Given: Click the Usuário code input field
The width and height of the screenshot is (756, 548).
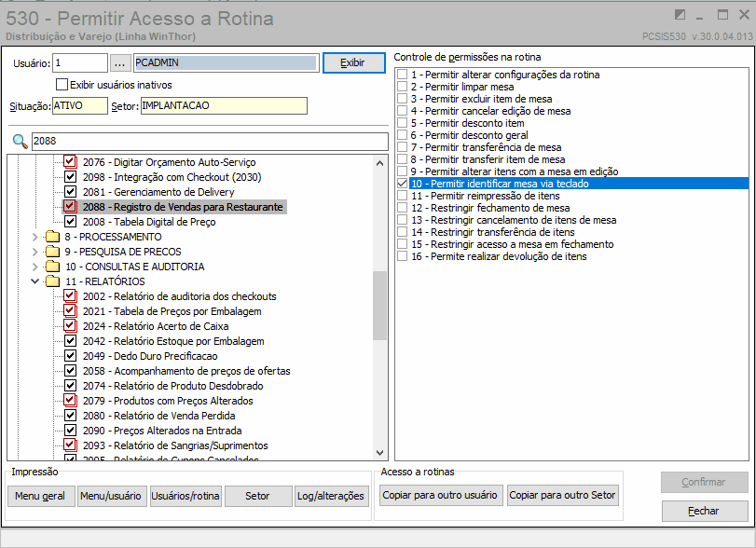Looking at the screenshot, I should (x=80, y=63).
